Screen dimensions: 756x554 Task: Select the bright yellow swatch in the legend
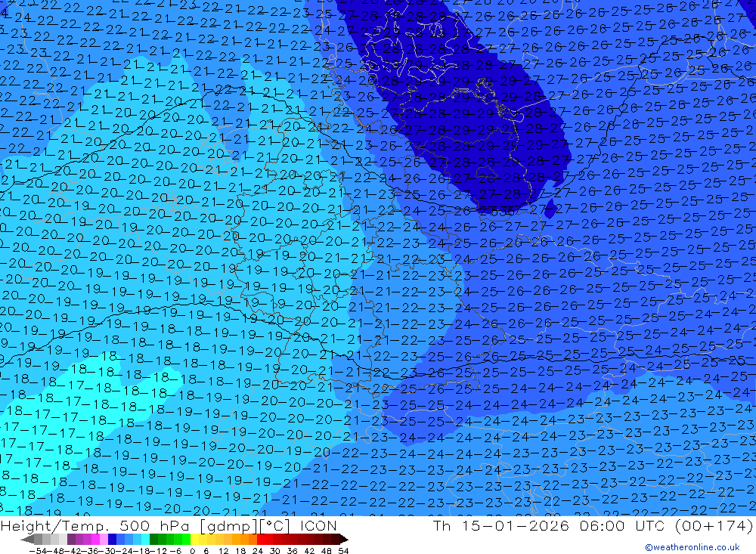(x=196, y=539)
